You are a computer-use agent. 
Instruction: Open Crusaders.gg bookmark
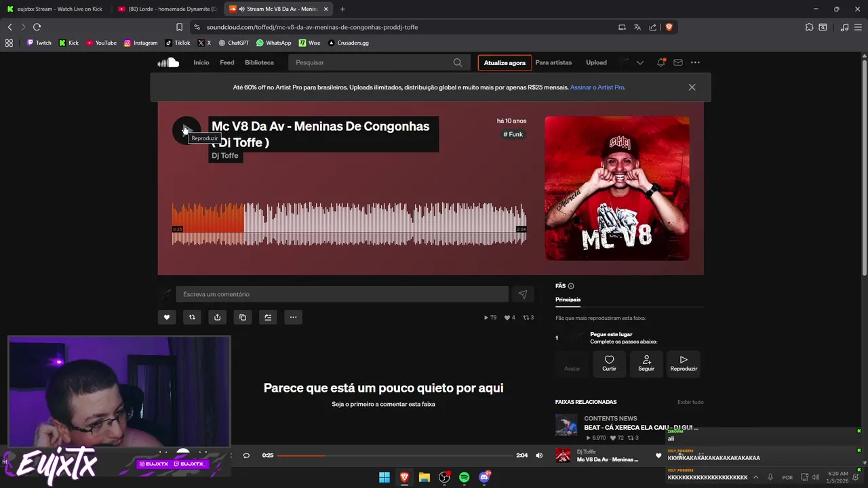click(x=348, y=43)
